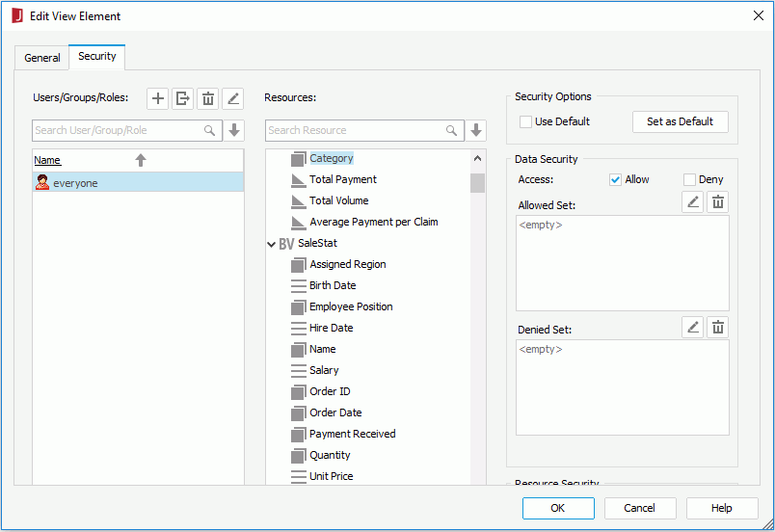Click the OK button
This screenshot has width=775, height=532.
click(558, 508)
